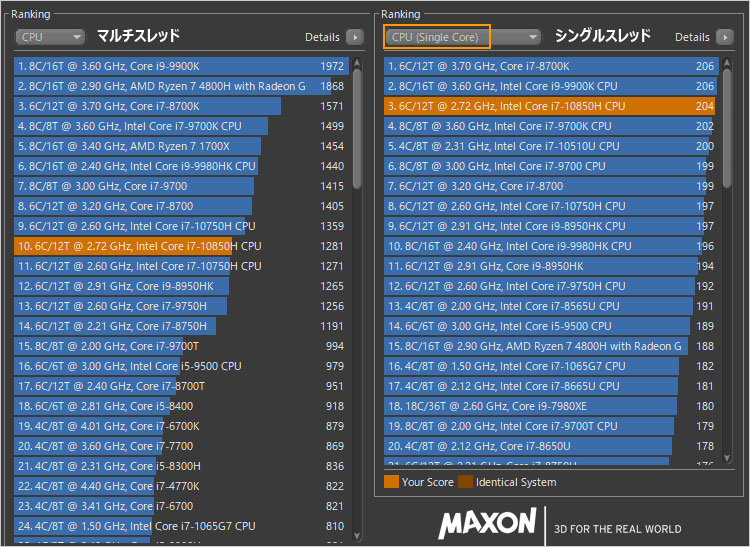Viewport: 750px width, 547px height.
Task: Select single-thread row 9 Core i9-8950HK CPU
Action: click(x=551, y=226)
